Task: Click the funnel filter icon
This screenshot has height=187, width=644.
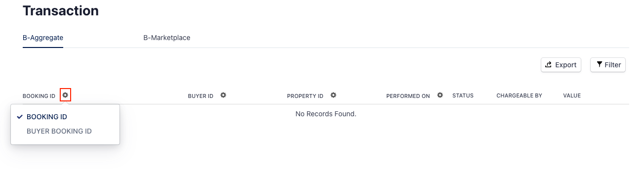Action: (x=599, y=64)
